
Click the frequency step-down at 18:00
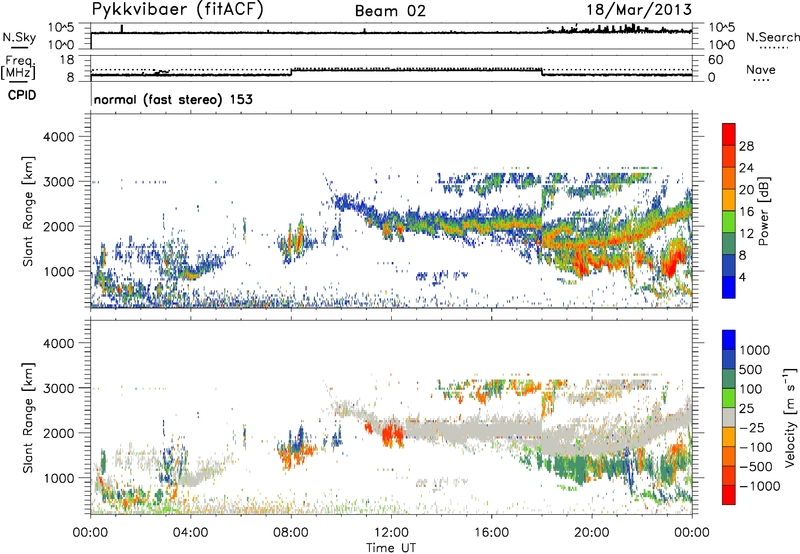542,72
